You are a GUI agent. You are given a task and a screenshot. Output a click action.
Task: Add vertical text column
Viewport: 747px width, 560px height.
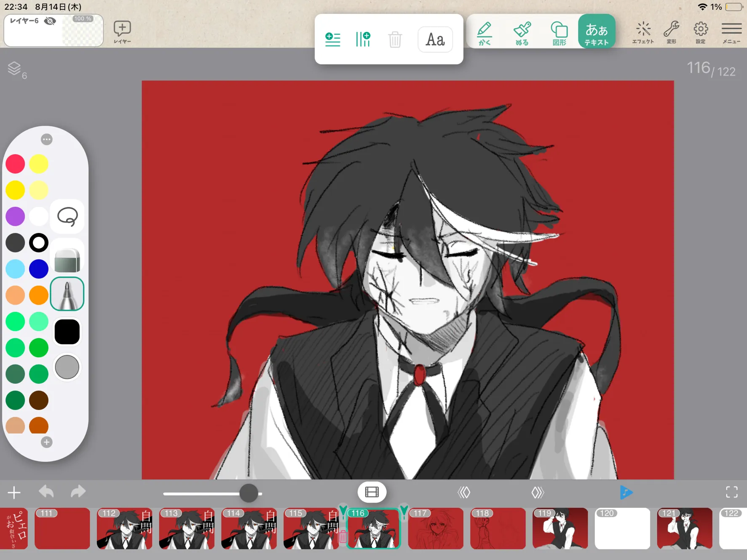(x=363, y=39)
